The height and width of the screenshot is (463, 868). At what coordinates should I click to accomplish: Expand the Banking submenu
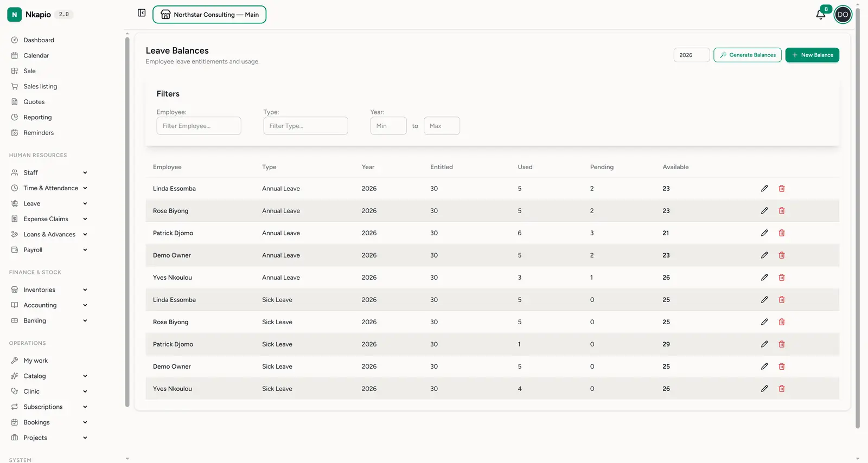(49, 320)
